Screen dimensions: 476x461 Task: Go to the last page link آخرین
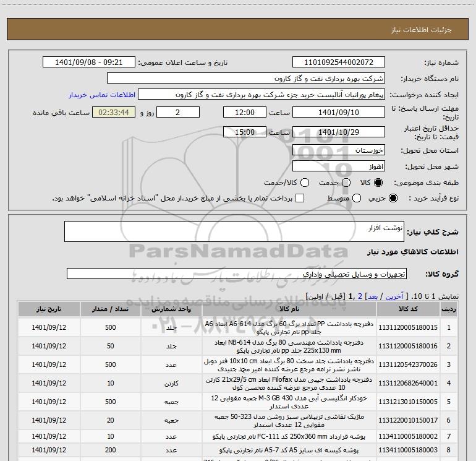394,296
